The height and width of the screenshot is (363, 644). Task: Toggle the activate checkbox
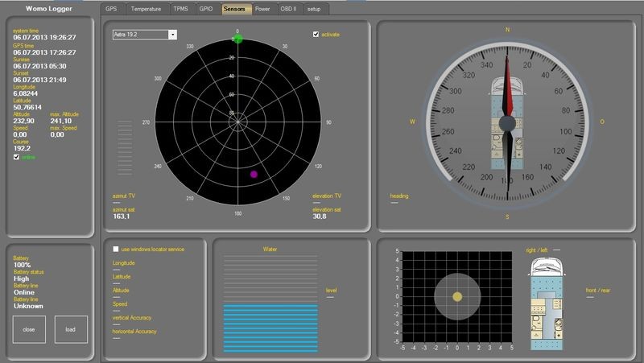pyautogui.click(x=316, y=35)
